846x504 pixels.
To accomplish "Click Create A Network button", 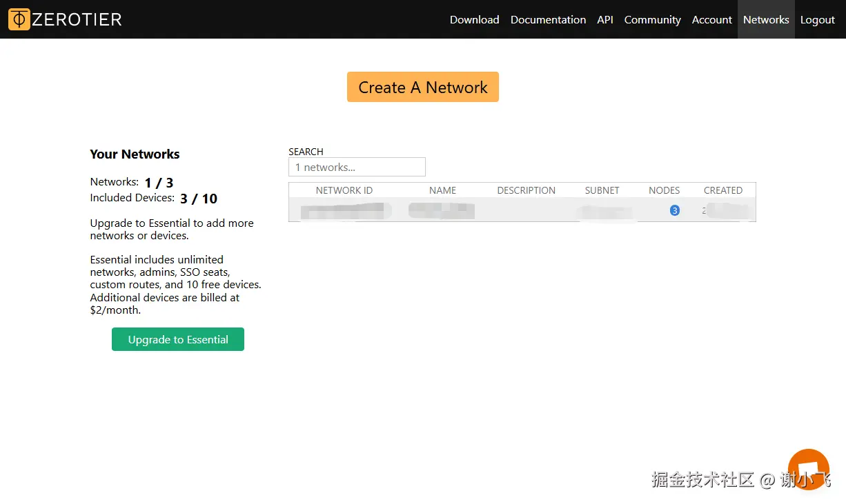I will (422, 87).
